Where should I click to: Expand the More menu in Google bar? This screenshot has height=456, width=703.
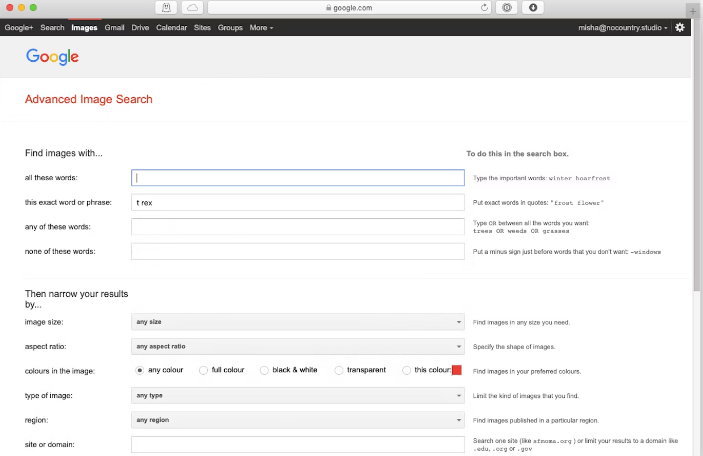tap(261, 28)
